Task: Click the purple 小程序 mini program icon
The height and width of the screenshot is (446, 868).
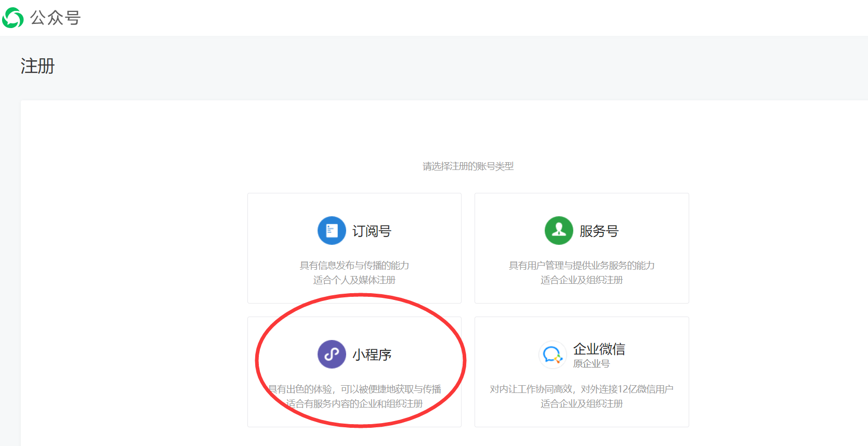Action: [332, 354]
